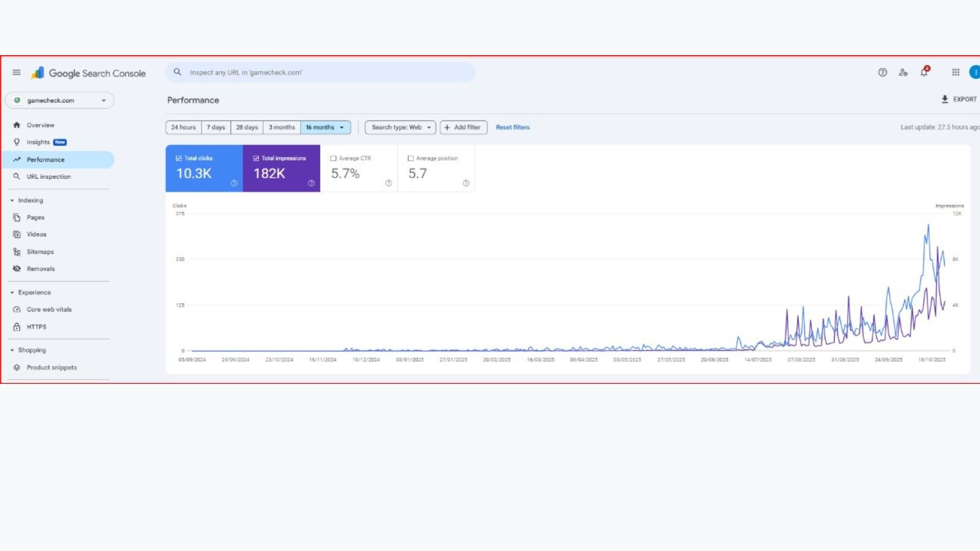This screenshot has height=551, width=980.
Task: Open the gamecheck.com property selector
Action: [60, 100]
